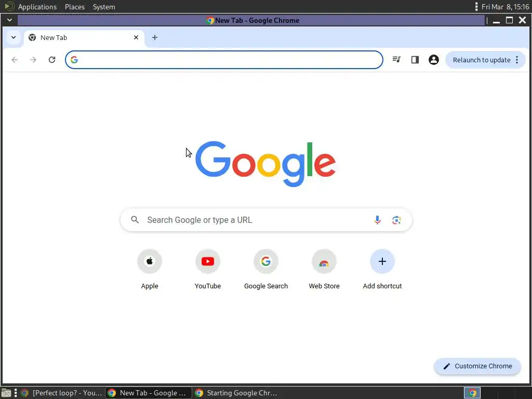Open the Apple shortcut tile
The image size is (532, 399).
149,261
